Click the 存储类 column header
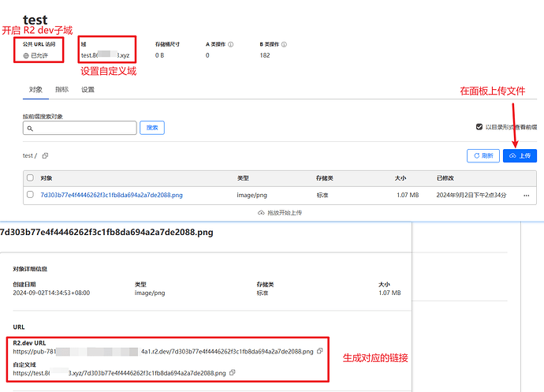This screenshot has height=392, width=544. point(324,178)
